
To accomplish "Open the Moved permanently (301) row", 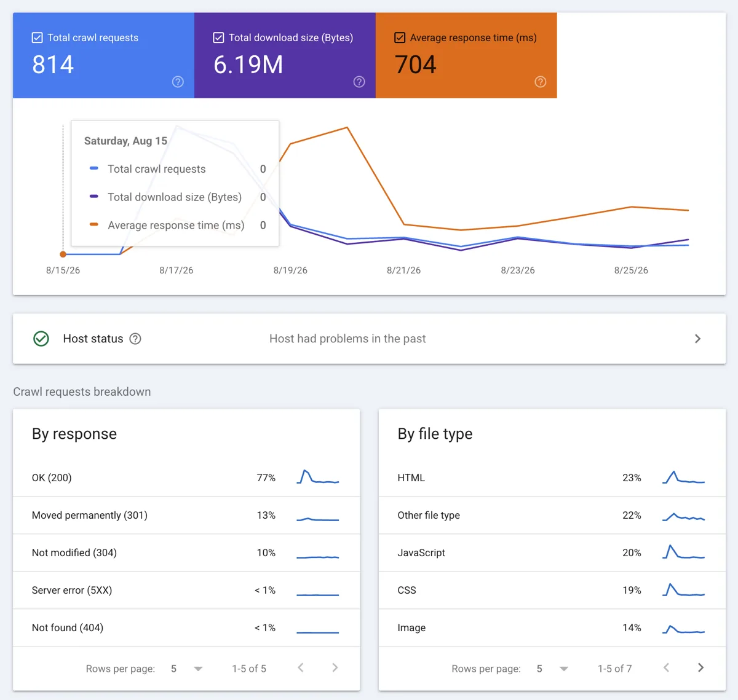I will tap(186, 515).
